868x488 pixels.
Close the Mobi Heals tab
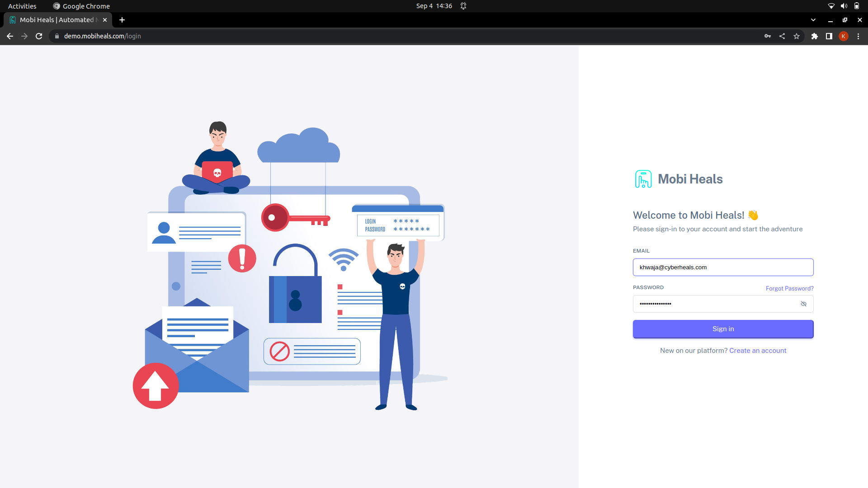point(105,20)
